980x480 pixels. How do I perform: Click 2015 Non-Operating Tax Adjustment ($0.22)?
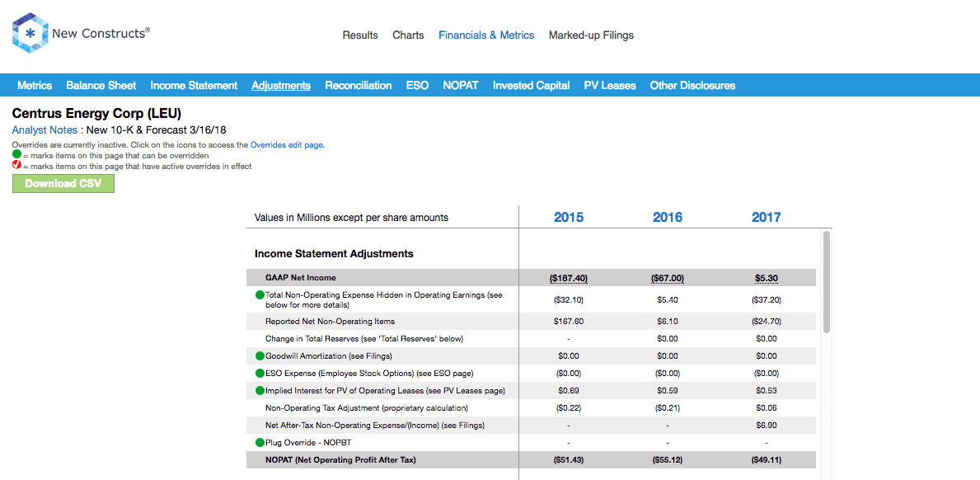(569, 408)
